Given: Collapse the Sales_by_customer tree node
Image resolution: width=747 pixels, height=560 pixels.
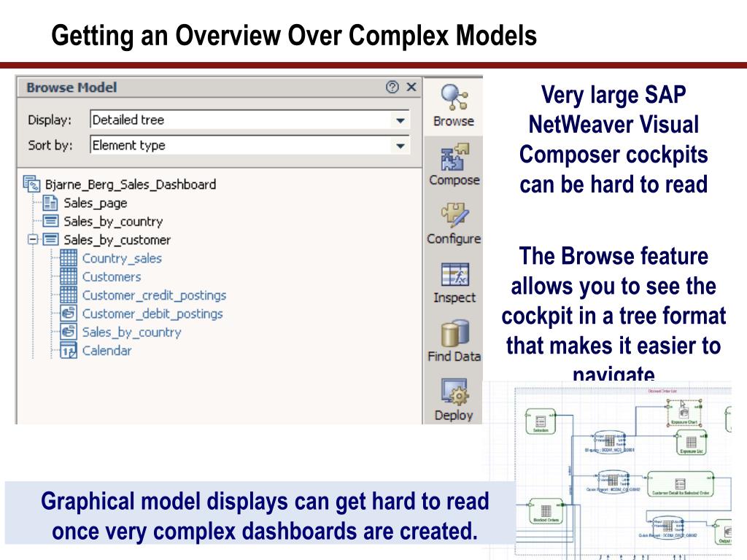Looking at the screenshot, I should [x=32, y=239].
